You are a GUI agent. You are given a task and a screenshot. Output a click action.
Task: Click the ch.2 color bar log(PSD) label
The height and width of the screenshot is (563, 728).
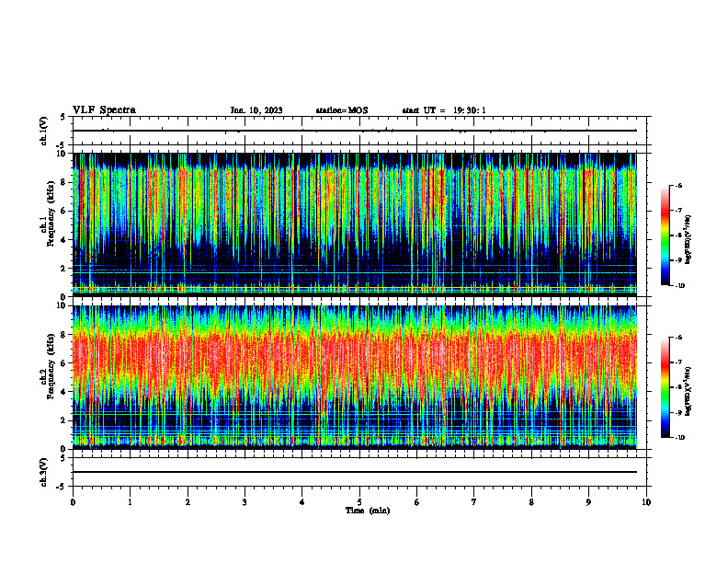pos(688,391)
